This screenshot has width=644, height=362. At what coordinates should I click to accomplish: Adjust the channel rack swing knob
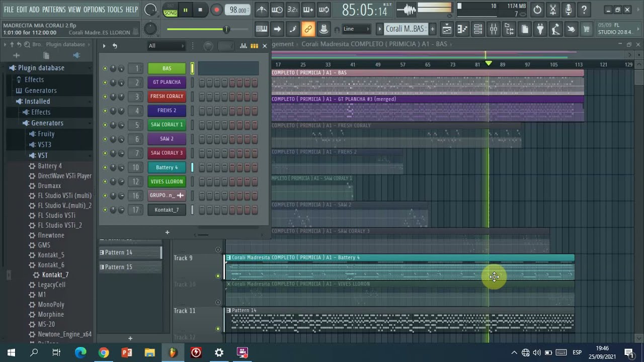(x=208, y=46)
